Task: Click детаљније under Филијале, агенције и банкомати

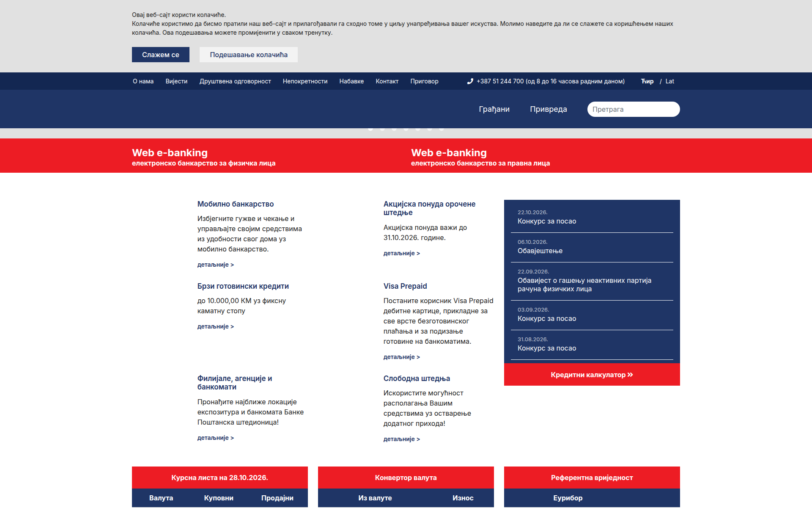Action: [x=216, y=438]
